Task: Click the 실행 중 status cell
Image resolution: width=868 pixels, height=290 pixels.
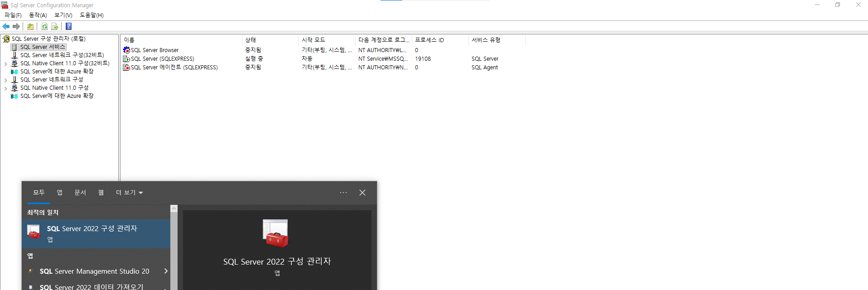Action: tap(254, 59)
